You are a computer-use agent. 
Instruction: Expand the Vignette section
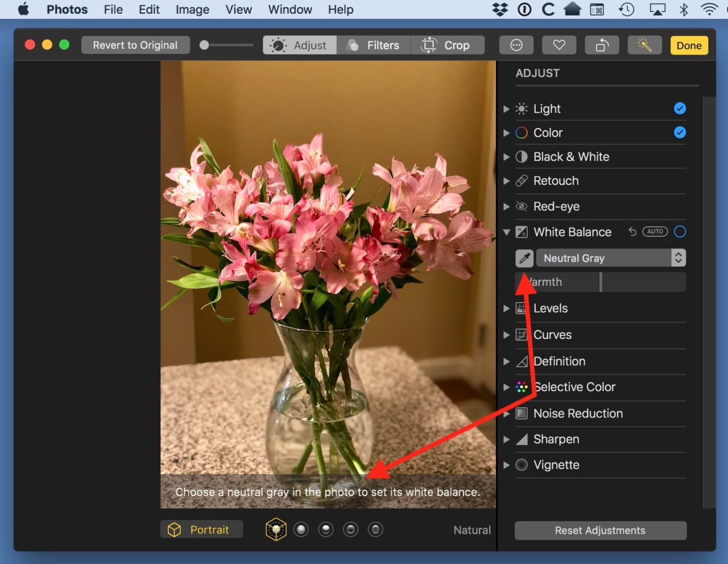tap(506, 465)
